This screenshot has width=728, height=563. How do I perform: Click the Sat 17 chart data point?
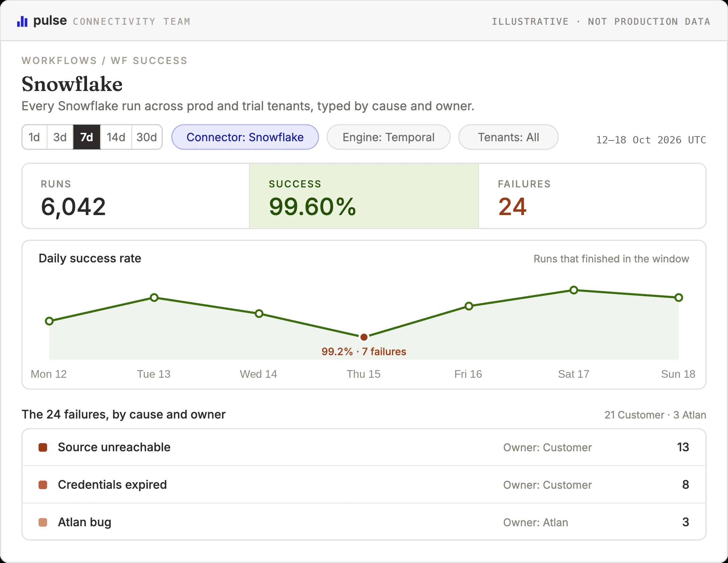click(574, 290)
